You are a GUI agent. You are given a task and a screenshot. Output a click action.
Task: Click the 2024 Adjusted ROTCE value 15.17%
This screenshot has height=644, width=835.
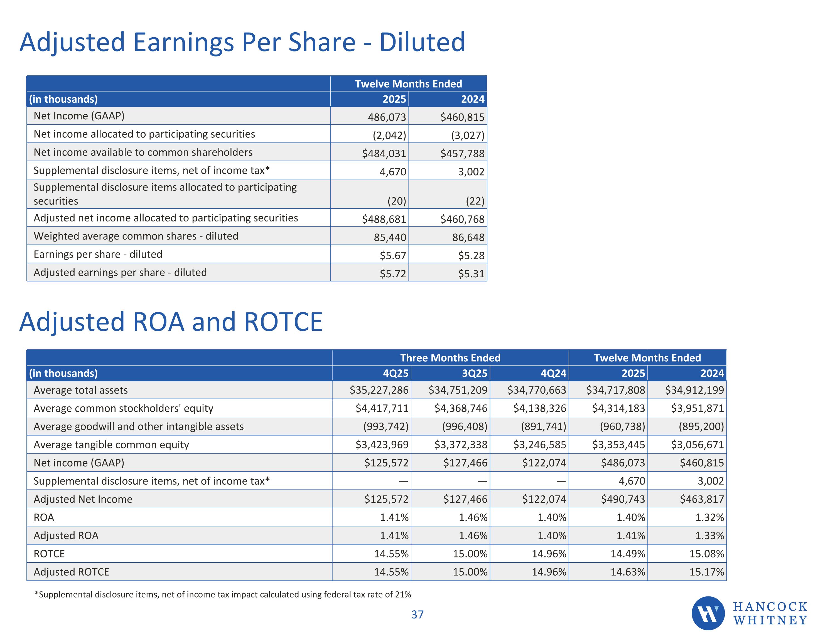pos(706,572)
